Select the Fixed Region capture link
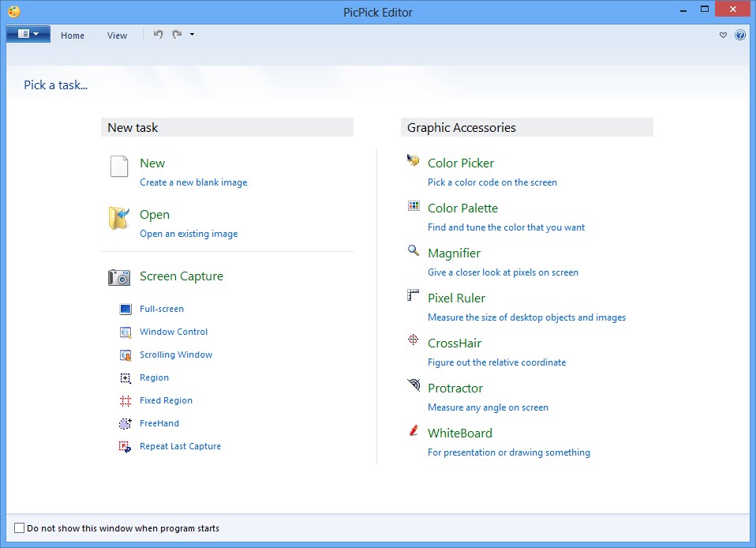This screenshot has width=756, height=548. point(166,400)
